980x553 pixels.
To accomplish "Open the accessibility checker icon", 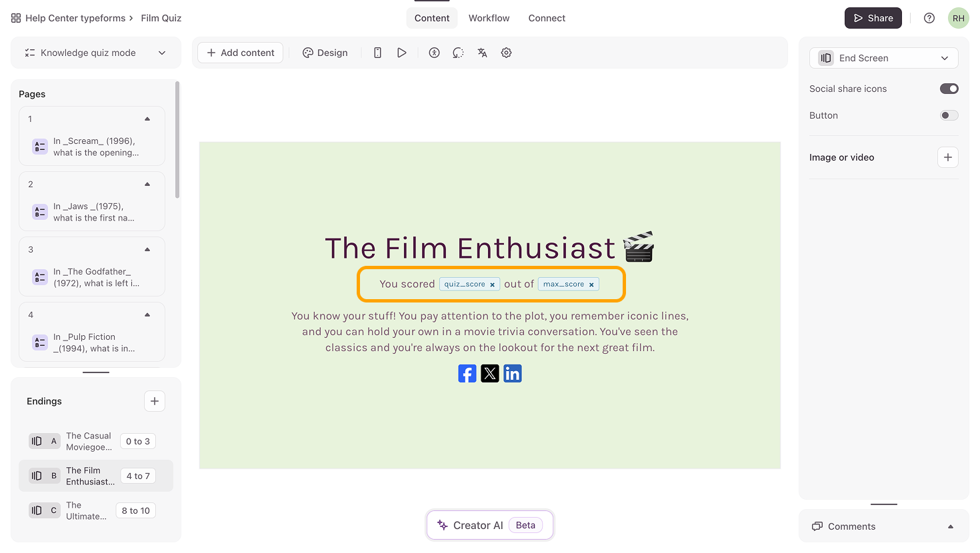I will coord(434,53).
